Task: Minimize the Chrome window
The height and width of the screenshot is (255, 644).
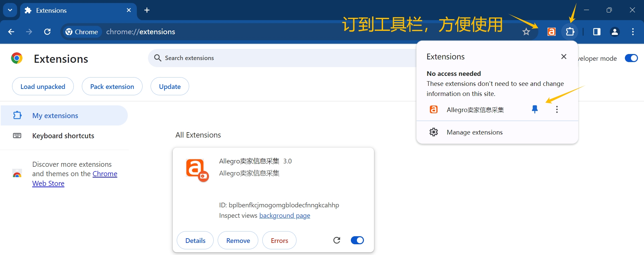Action: (x=586, y=10)
